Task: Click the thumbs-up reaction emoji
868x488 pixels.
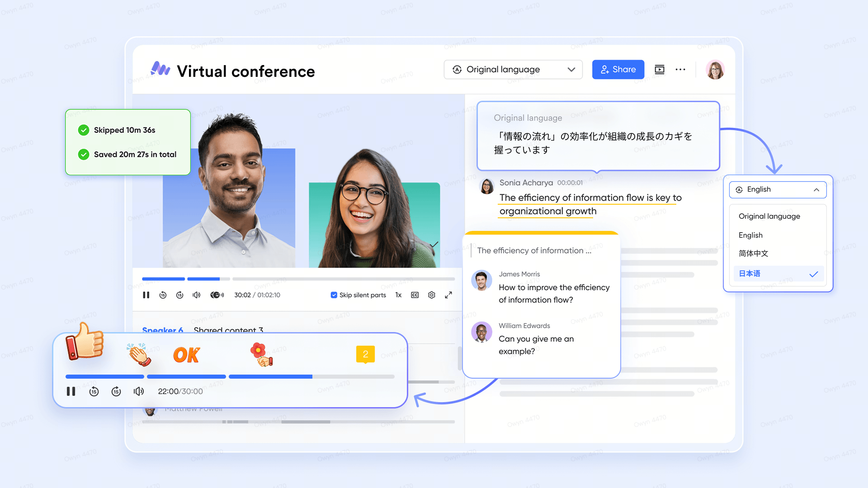Action: pos(85,342)
